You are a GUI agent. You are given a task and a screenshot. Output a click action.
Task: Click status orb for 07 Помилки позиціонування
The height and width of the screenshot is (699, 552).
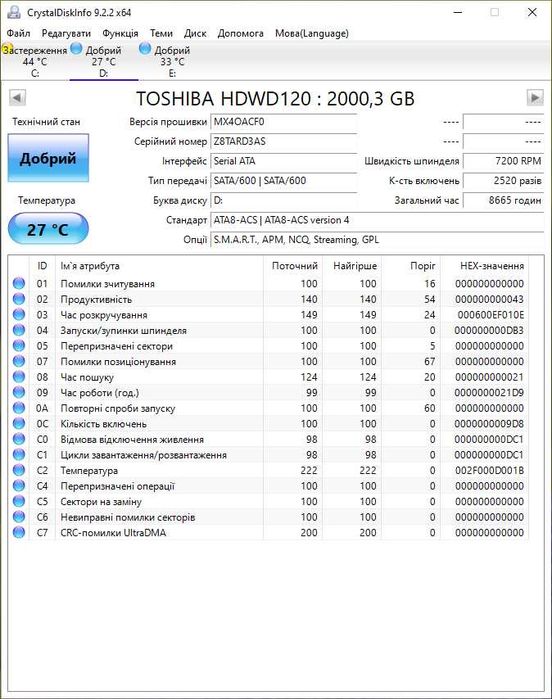(x=19, y=361)
